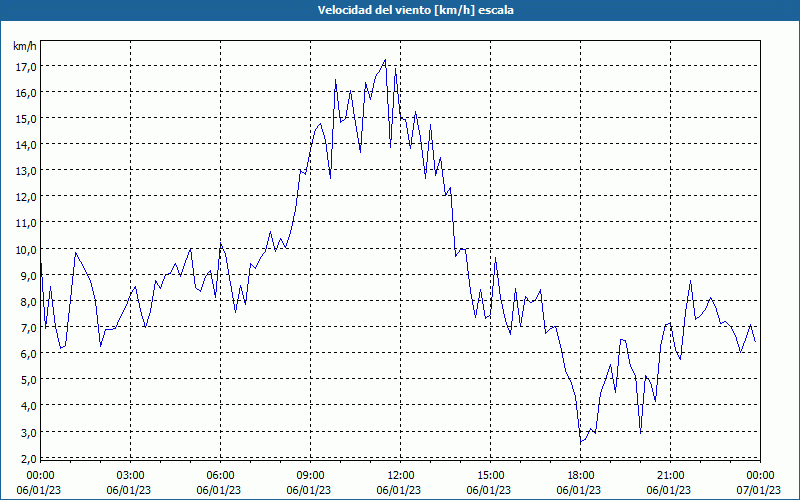Screen dimensions: 800x500
Task: Select the 7,0 y-axis value
Action: click(x=27, y=328)
